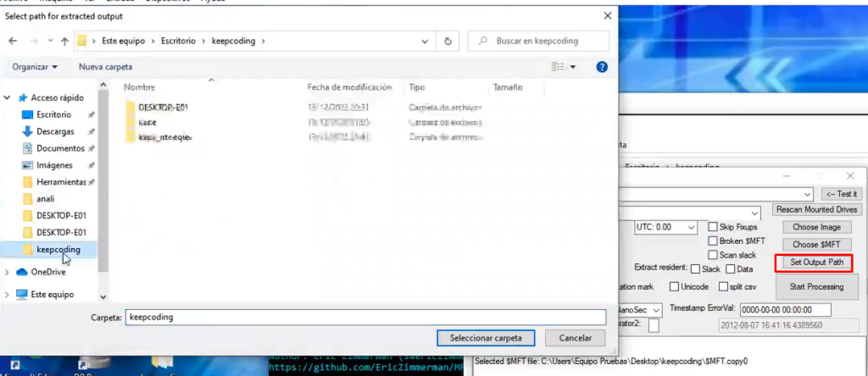The height and width of the screenshot is (376, 868).
Task: Click Start Processing button
Action: tap(816, 287)
